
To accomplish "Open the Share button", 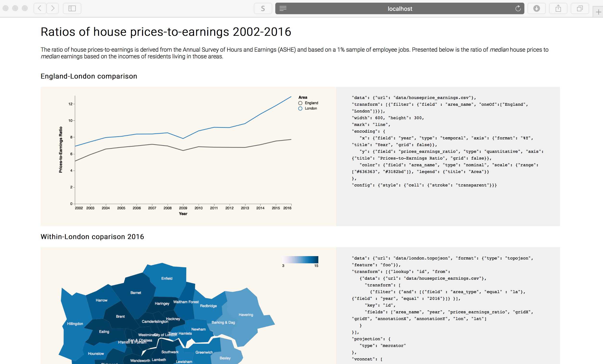I will click(558, 9).
